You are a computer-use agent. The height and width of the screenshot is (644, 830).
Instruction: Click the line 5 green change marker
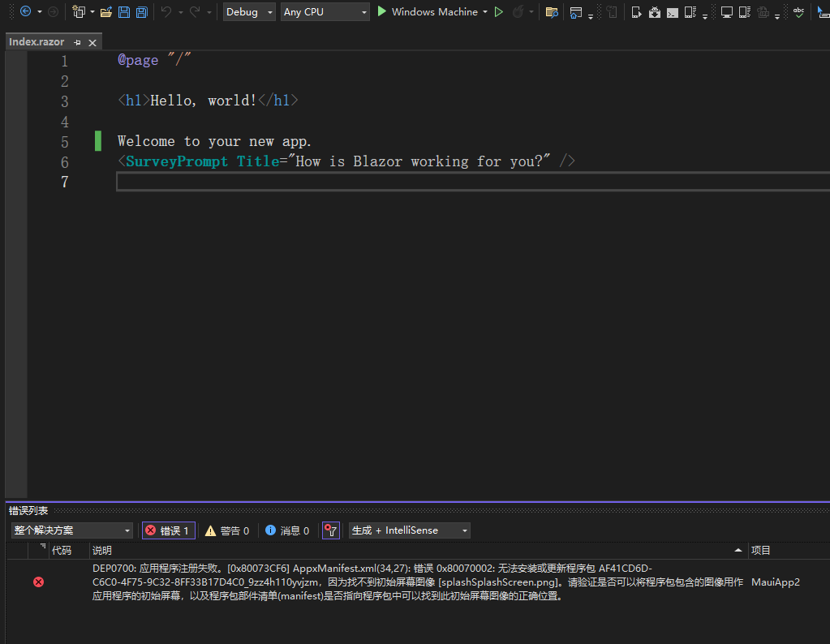[98, 141]
